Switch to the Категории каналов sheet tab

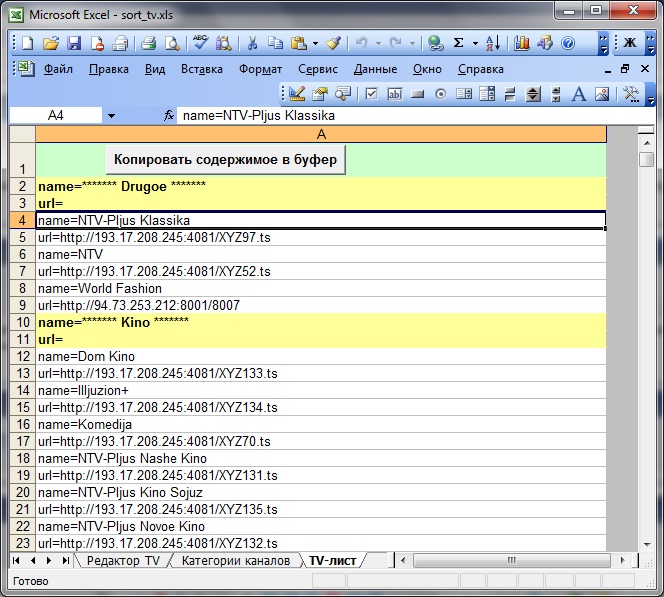(x=235, y=561)
